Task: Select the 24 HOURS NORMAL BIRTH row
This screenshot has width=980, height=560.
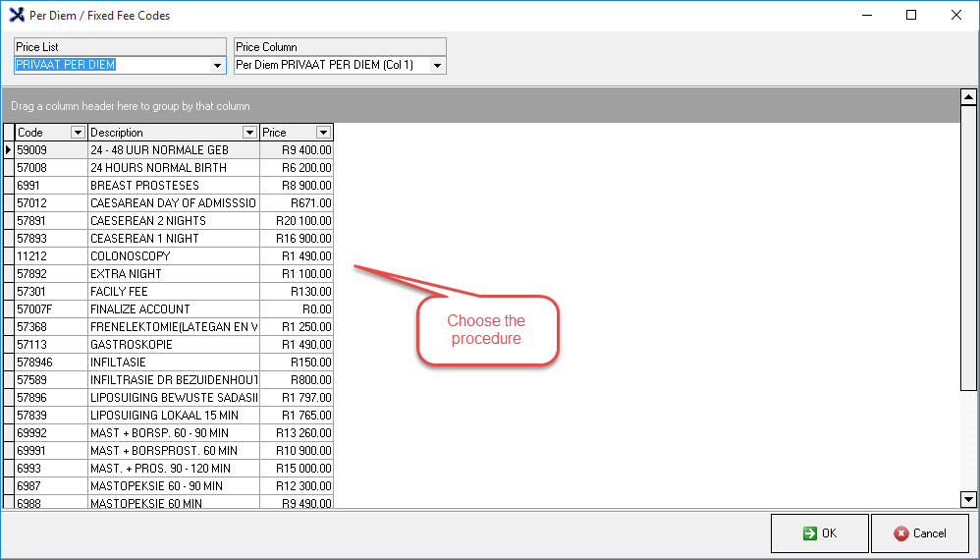Action: [x=172, y=168]
